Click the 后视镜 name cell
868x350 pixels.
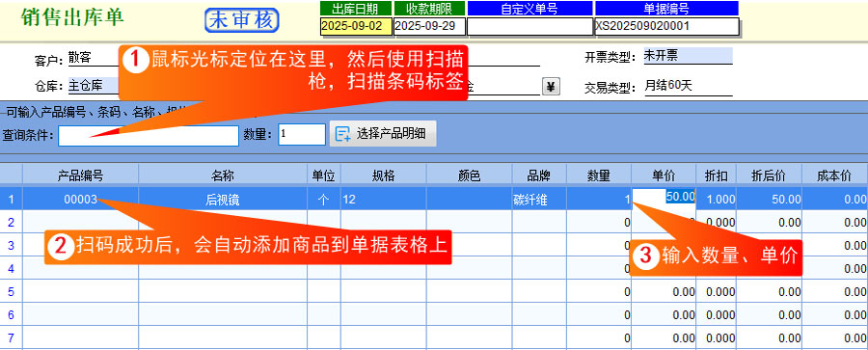coord(223,200)
